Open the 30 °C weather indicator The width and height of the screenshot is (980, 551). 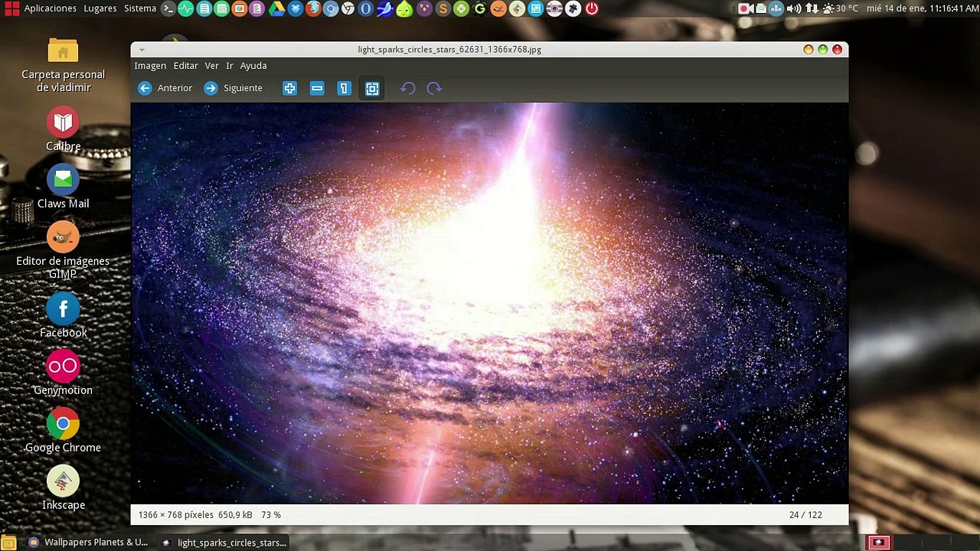click(841, 8)
